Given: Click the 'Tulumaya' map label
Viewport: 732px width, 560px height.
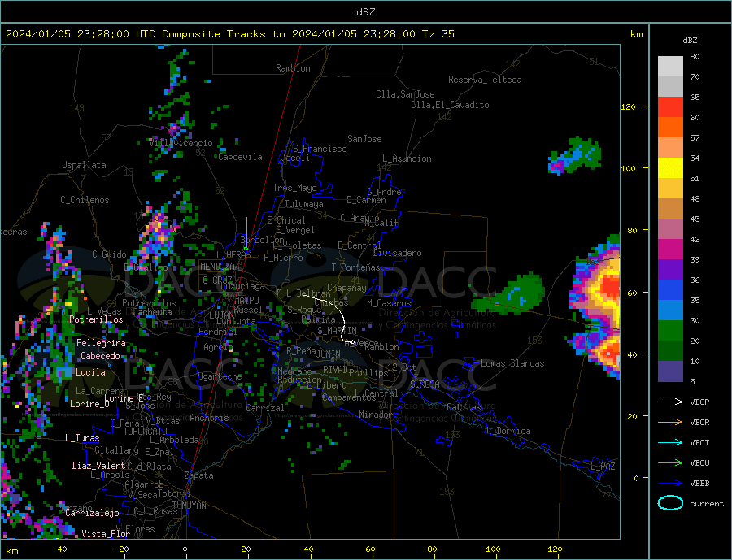Looking at the screenshot, I should click(x=303, y=204).
